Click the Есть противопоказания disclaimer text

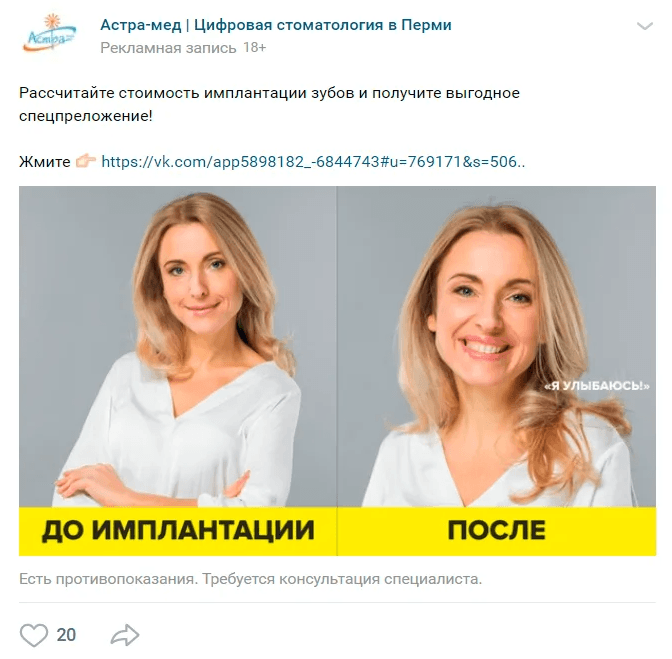point(251,579)
